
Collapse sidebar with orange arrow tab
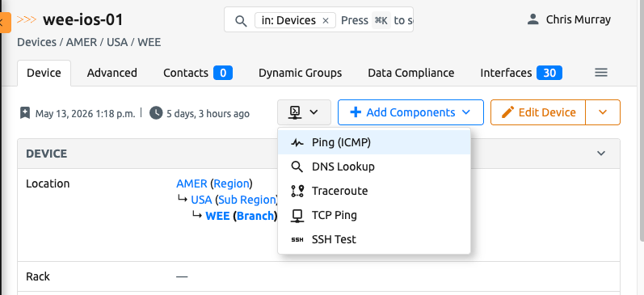pos(5,22)
